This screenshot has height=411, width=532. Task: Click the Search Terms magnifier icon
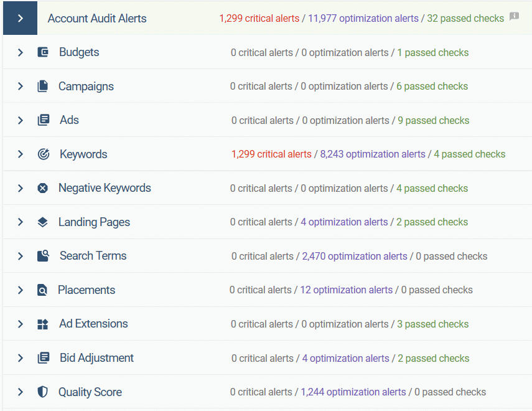point(43,256)
